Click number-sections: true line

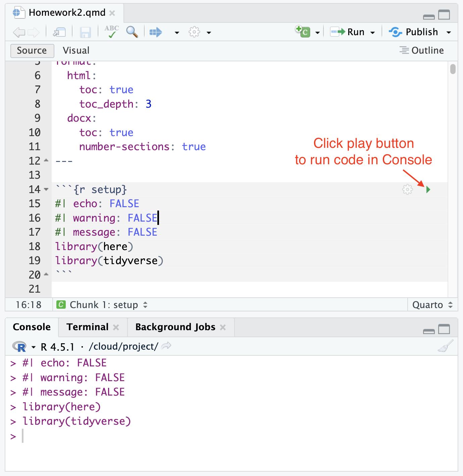pos(143,147)
